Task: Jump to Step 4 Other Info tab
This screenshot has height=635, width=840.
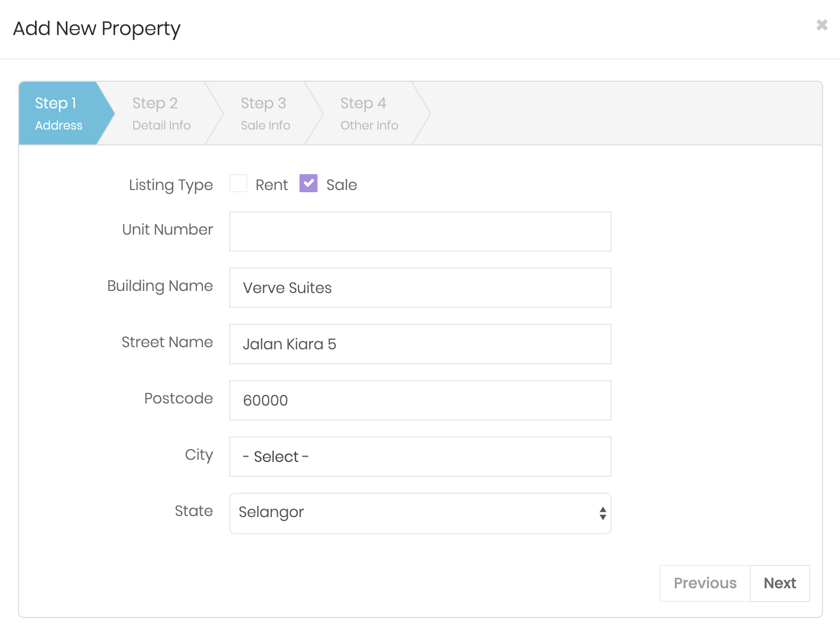Action: pyautogui.click(x=369, y=114)
